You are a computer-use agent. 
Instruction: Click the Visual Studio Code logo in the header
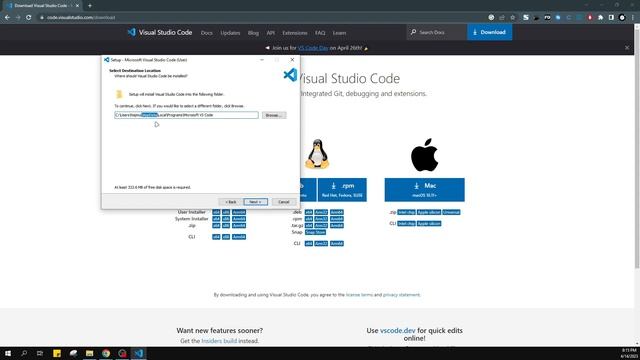[160, 32]
